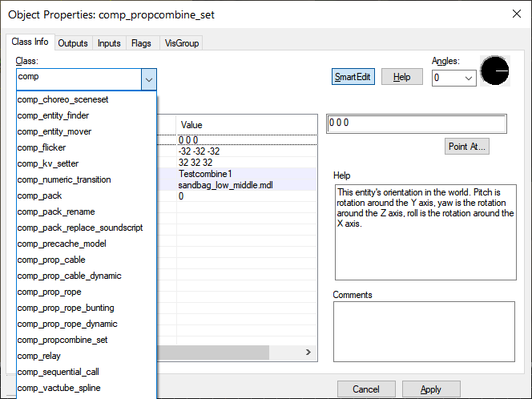Screen dimensions: 532x399
Task: Choose comp_prop_cable class
Action: 87,260
